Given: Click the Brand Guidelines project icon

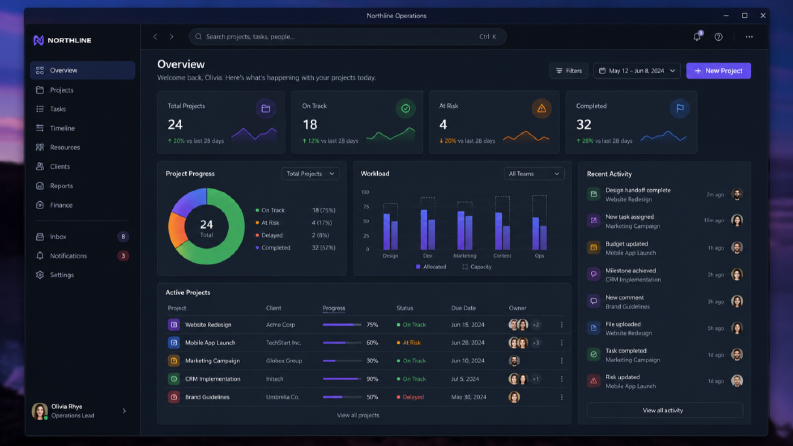Looking at the screenshot, I should (173, 397).
